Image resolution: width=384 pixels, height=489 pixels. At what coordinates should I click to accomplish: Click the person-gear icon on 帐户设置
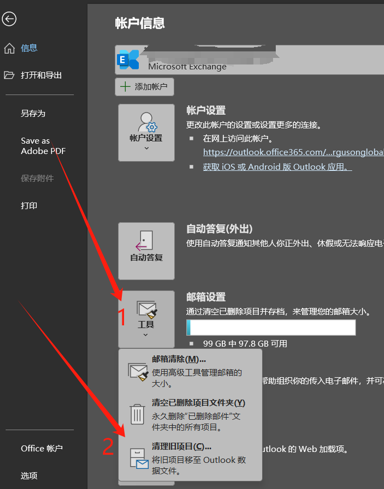pos(147,122)
